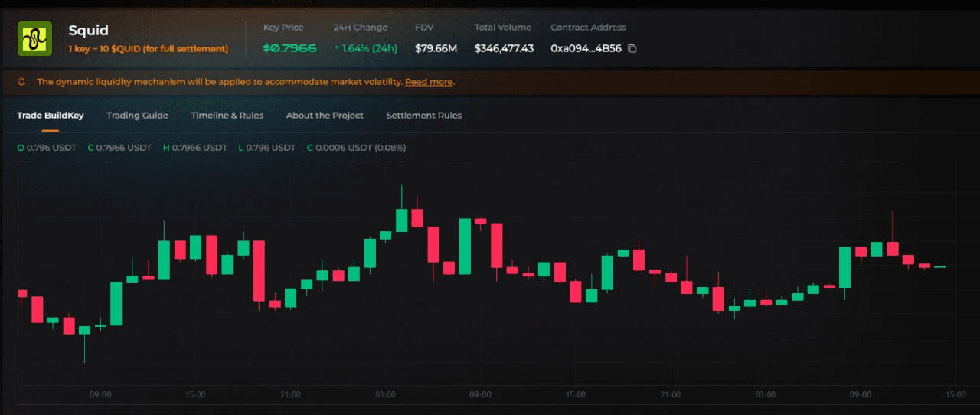The width and height of the screenshot is (980, 415).
Task: Click the Contract Address label
Action: click(588, 28)
